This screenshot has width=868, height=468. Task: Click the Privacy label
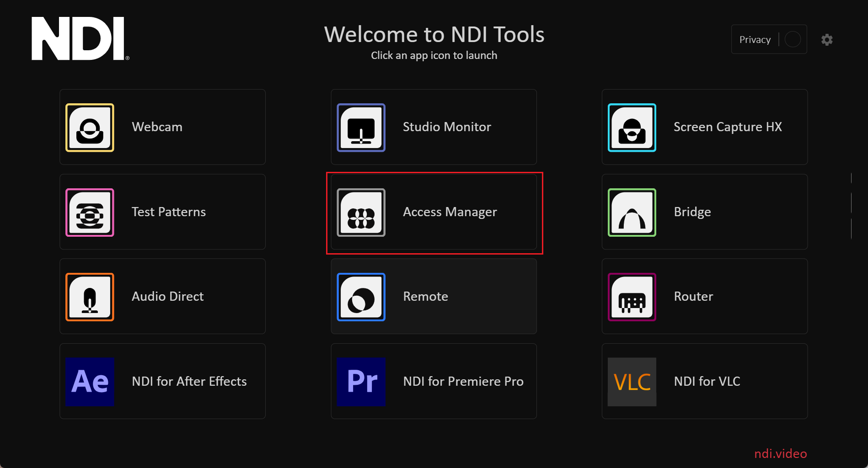pyautogui.click(x=755, y=39)
